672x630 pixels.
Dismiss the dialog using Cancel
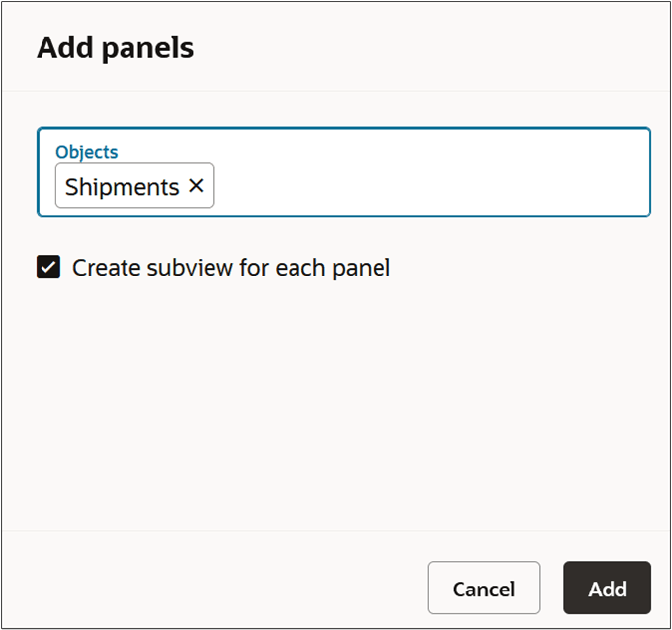pos(483,589)
